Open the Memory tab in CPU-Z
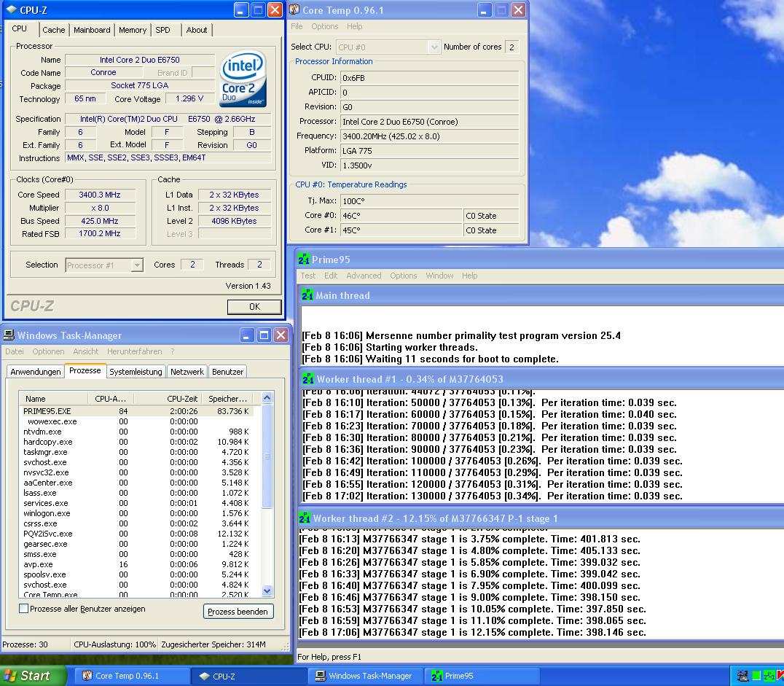The width and height of the screenshot is (784, 686). pyautogui.click(x=133, y=30)
